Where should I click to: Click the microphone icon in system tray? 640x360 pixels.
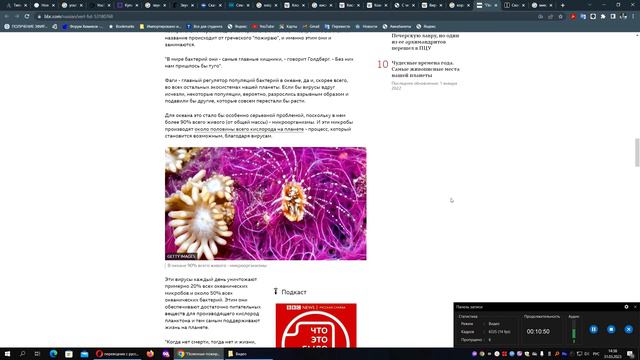tap(542, 354)
